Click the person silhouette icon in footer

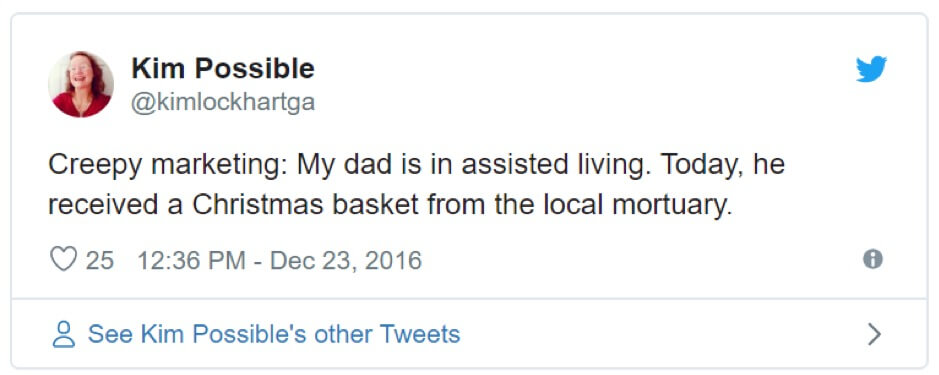63,334
